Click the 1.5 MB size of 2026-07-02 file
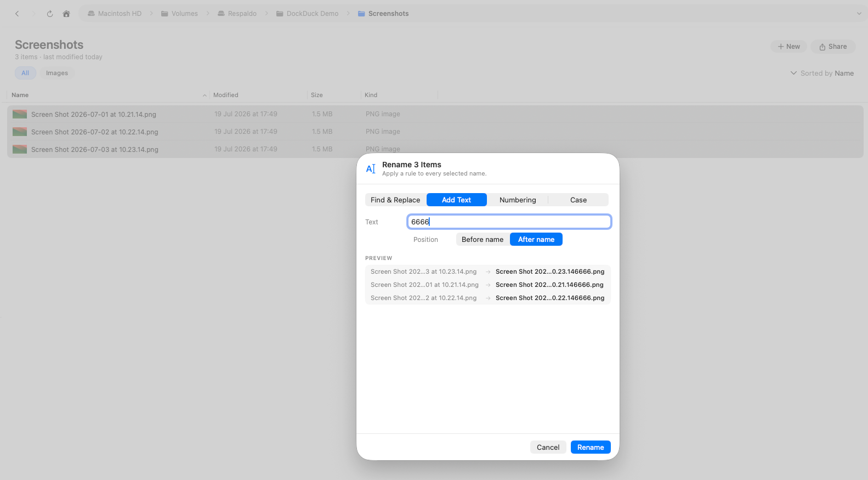This screenshot has width=868, height=480. pyautogui.click(x=322, y=132)
